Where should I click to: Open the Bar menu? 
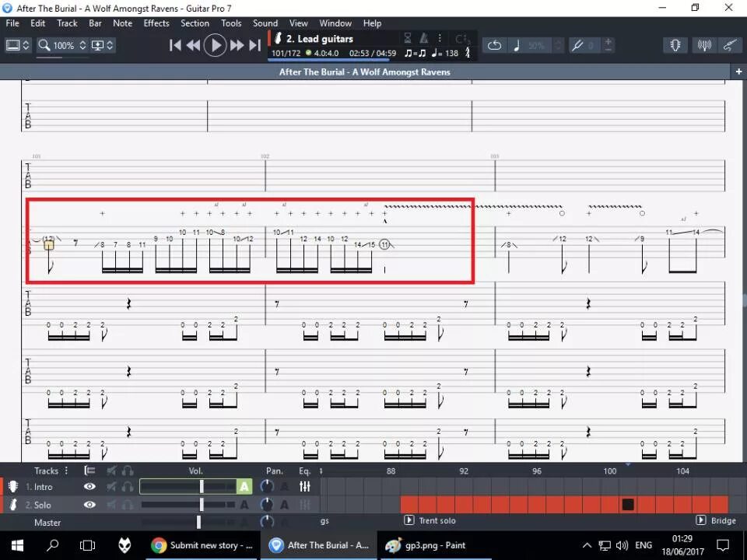point(95,23)
